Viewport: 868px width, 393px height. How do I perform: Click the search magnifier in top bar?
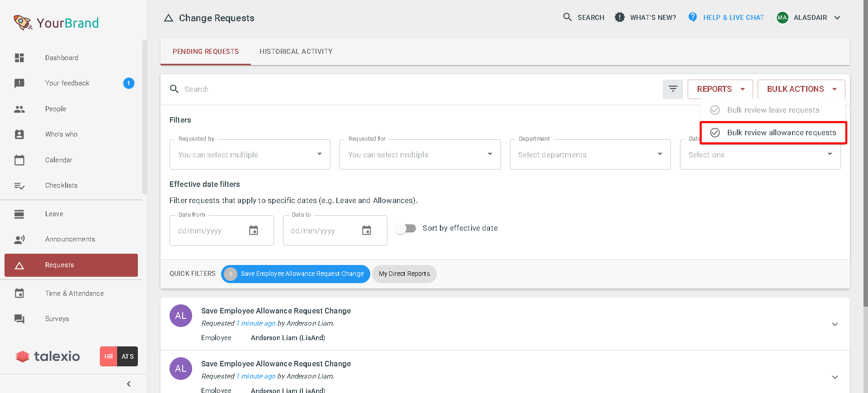567,17
